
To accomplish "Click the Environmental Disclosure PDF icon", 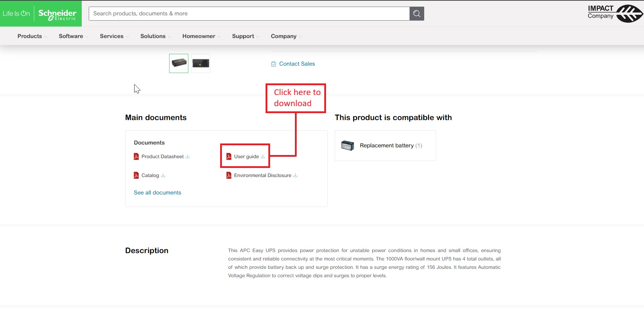I will click(x=229, y=175).
